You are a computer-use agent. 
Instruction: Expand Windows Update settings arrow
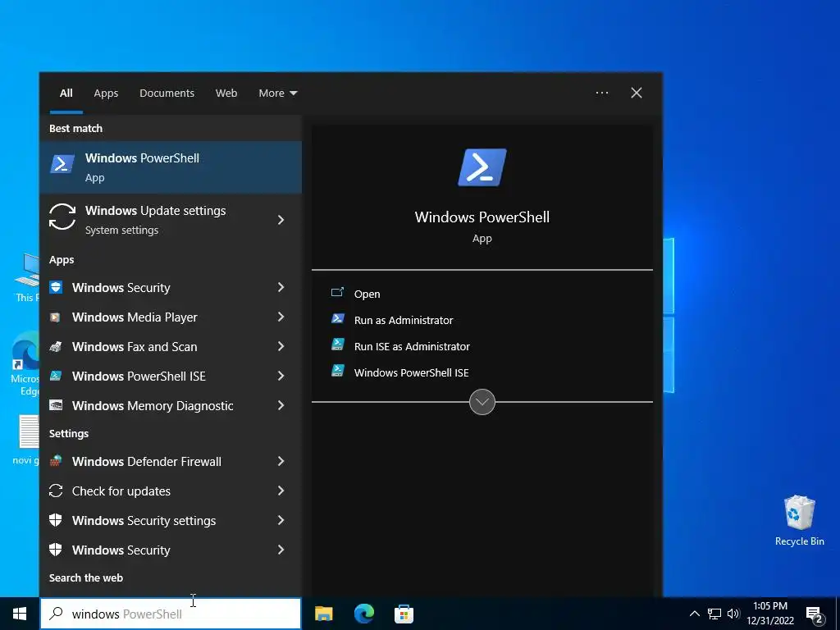[x=281, y=220]
